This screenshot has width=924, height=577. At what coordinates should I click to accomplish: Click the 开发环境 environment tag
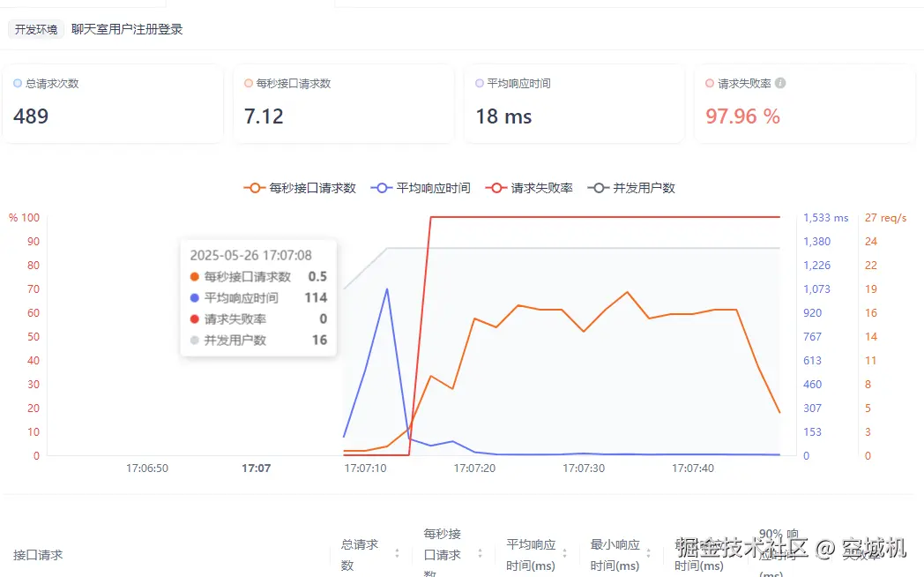click(x=36, y=29)
